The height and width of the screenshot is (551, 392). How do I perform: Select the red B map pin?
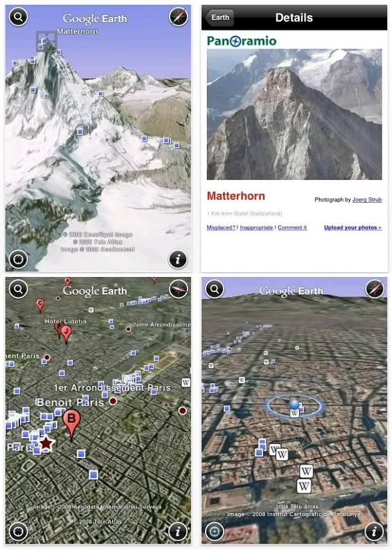point(71,425)
